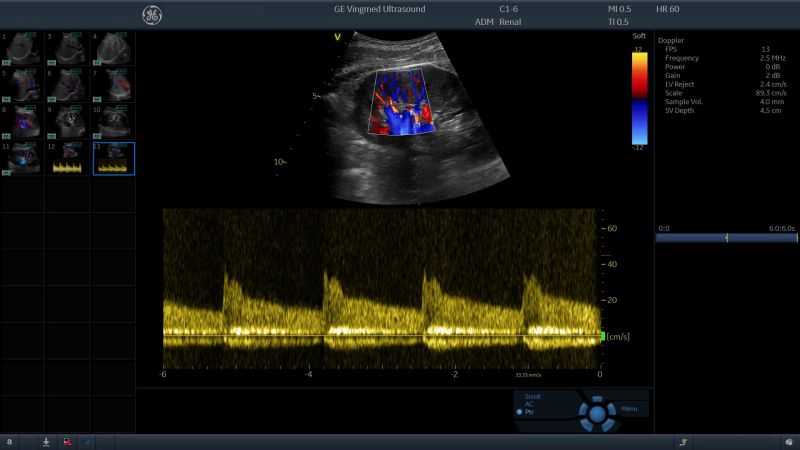Click the 'HR 60' heart rate readout
This screenshot has width=800, height=450.
(667, 9)
